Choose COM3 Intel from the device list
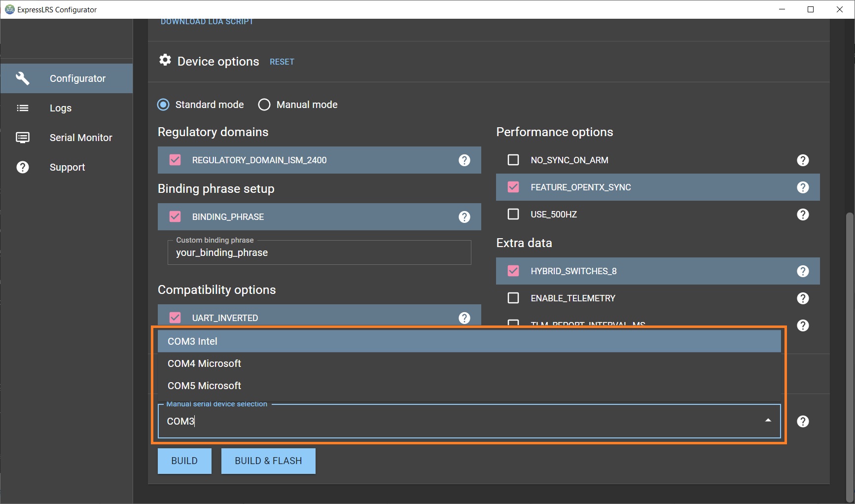The image size is (855, 504). pyautogui.click(x=469, y=341)
